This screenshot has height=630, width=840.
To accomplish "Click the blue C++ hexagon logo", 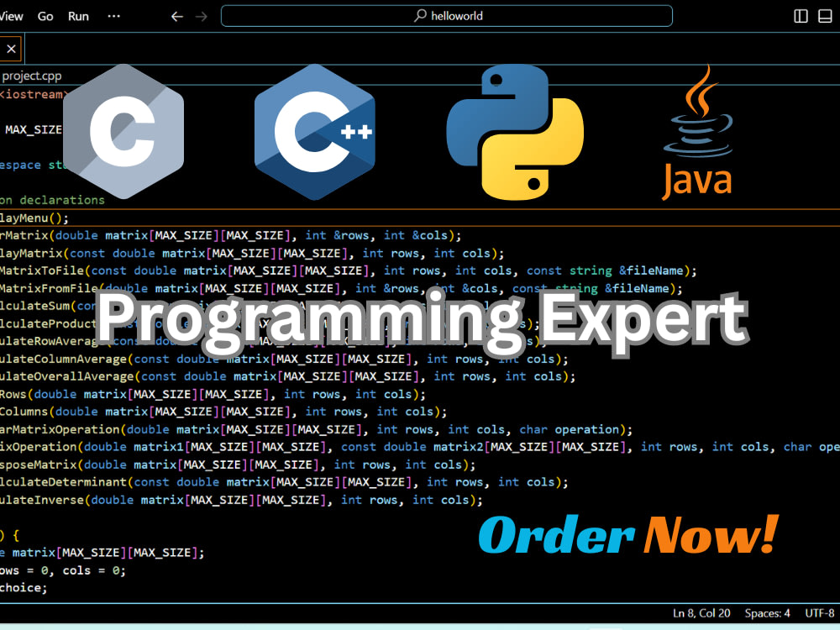I will [x=315, y=132].
